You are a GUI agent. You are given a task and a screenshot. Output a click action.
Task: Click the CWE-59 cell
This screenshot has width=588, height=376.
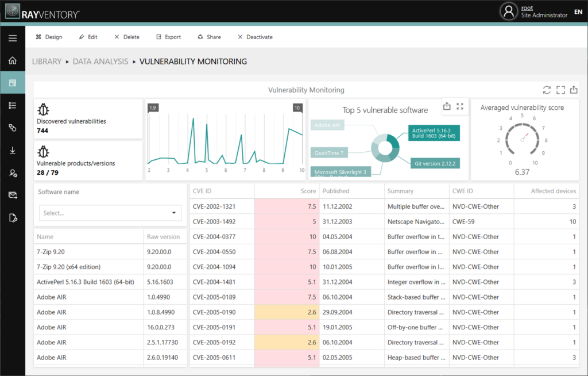pyautogui.click(x=482, y=221)
